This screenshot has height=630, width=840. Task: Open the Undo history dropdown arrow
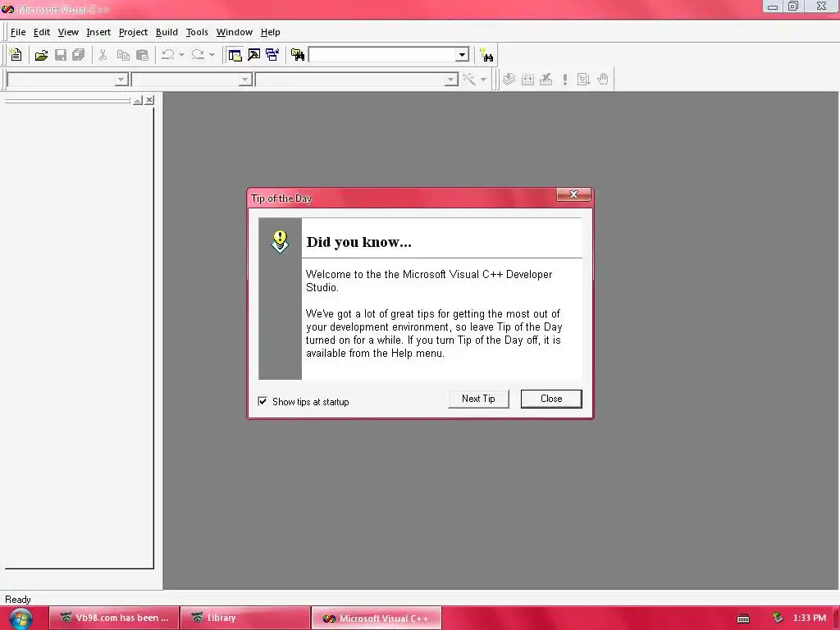[181, 55]
